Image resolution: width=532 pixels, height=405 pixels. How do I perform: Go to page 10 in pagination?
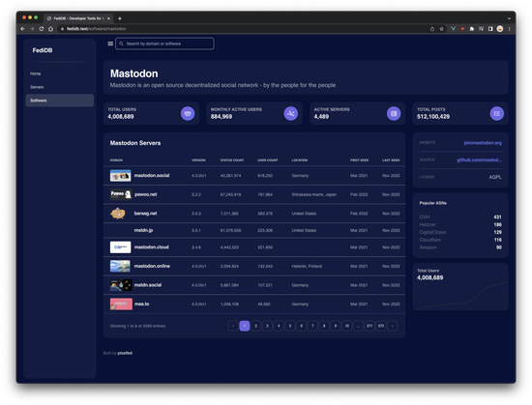[346, 326]
